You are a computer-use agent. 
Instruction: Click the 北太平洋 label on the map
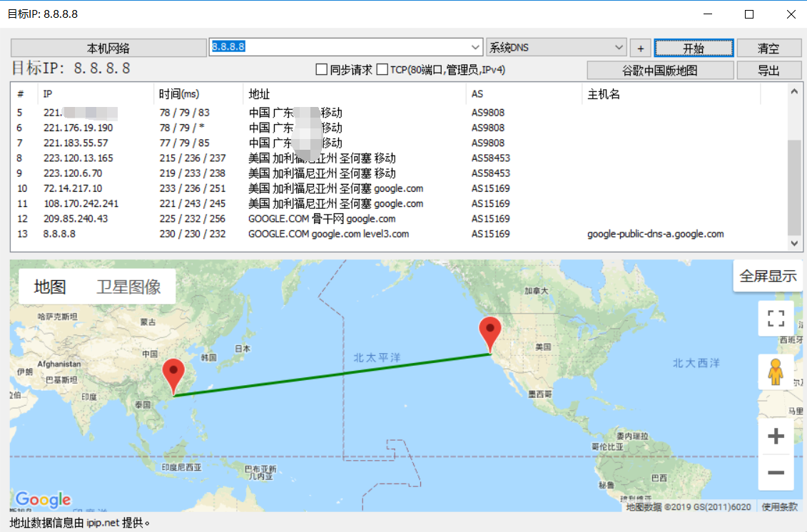(377, 357)
